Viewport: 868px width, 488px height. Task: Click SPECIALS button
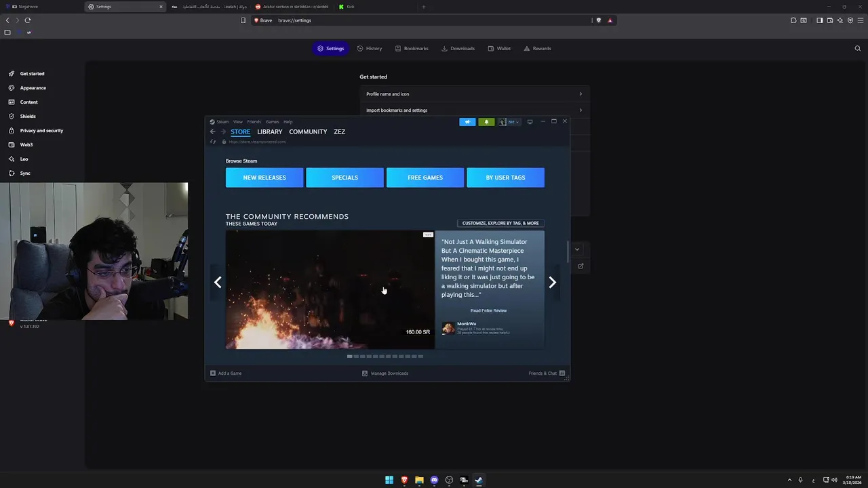(x=344, y=178)
